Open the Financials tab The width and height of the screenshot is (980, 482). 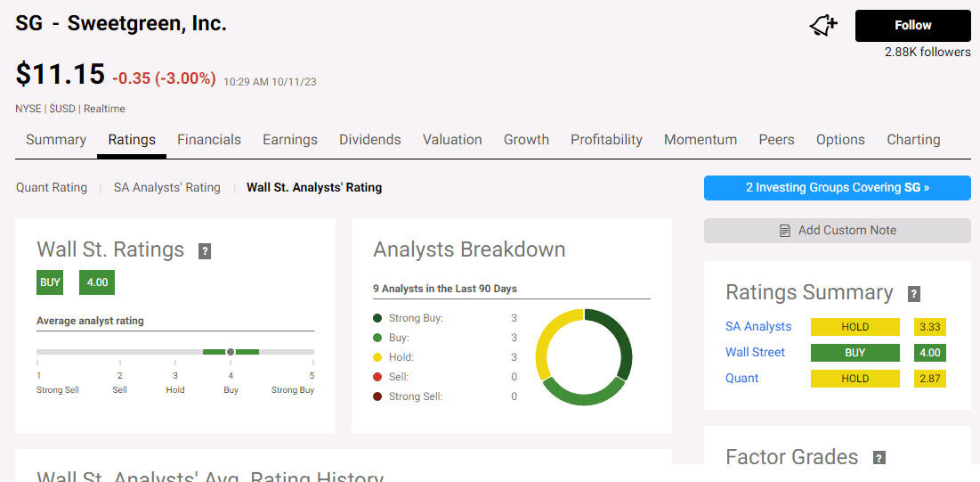click(x=209, y=140)
